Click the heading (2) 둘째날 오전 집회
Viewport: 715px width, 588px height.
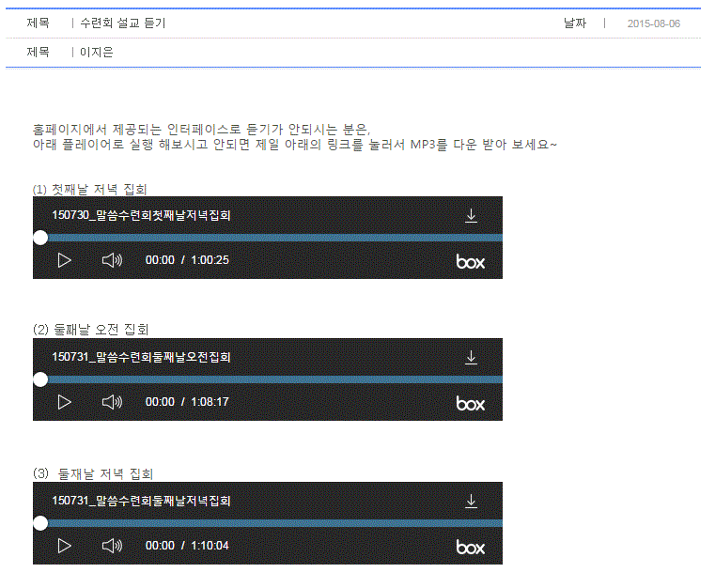pyautogui.click(x=91, y=329)
